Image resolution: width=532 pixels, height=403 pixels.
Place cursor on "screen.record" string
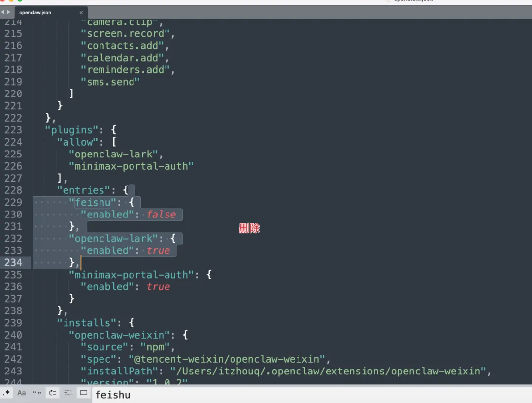125,34
